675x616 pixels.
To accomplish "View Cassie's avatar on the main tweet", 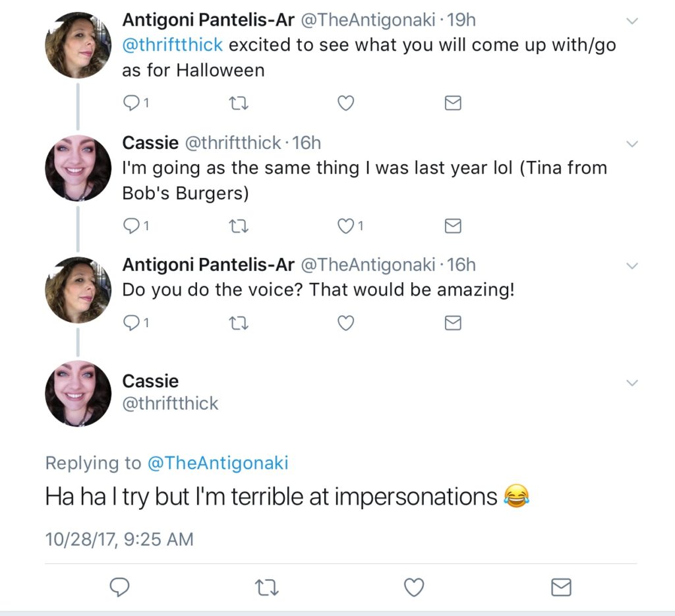I will (78, 394).
